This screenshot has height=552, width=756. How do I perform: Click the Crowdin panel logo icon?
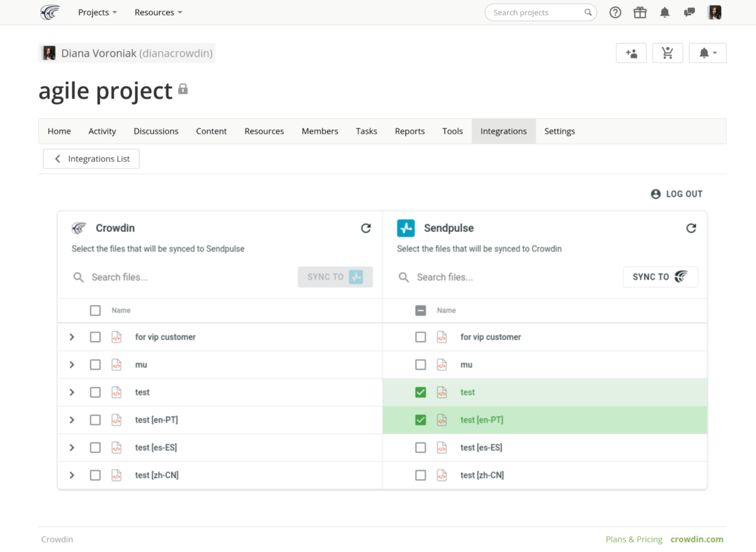click(x=79, y=228)
